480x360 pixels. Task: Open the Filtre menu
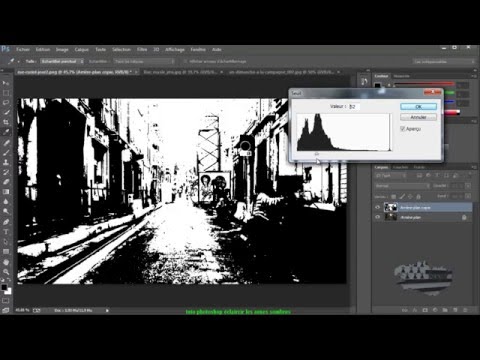[142, 49]
